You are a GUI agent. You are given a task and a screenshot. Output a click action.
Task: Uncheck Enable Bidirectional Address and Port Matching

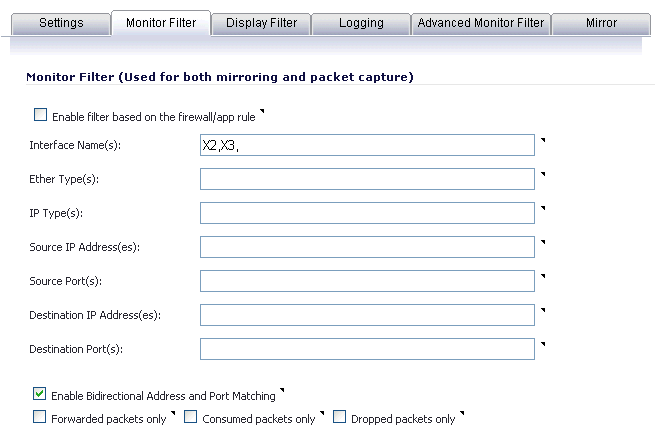(x=40, y=395)
